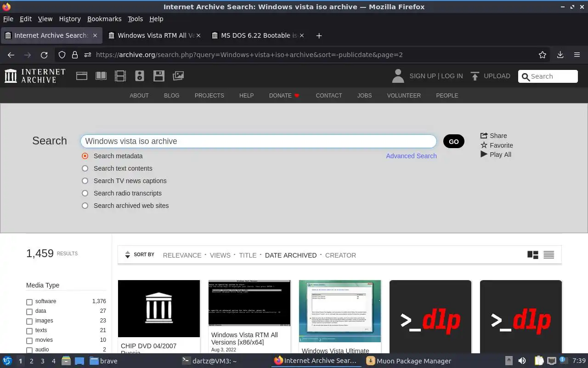Open the dartz@VM3 terminal from taskbar
The width and height of the screenshot is (588, 368).
click(209, 361)
